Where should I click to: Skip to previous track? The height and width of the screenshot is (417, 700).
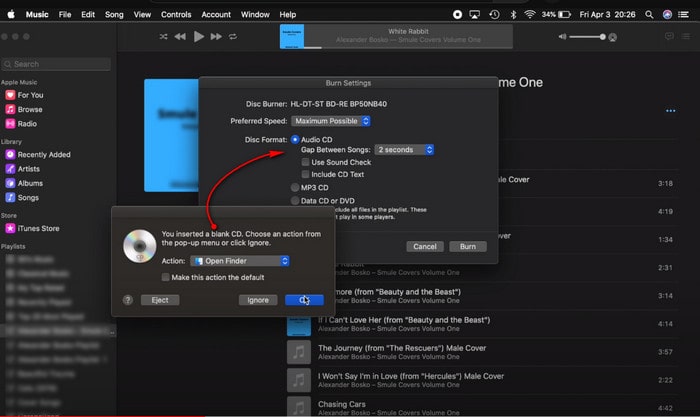coord(180,37)
